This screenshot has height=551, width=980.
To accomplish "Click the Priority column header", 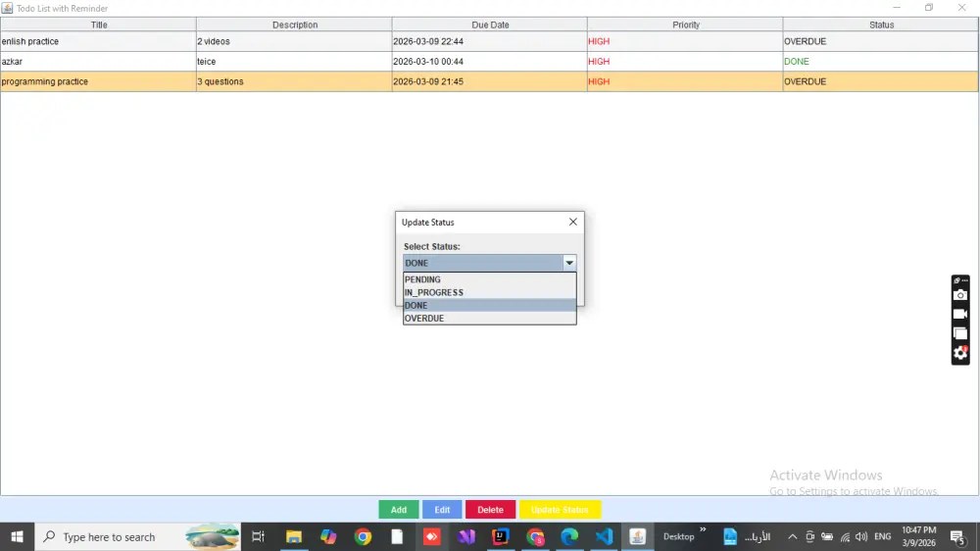I will point(686,25).
